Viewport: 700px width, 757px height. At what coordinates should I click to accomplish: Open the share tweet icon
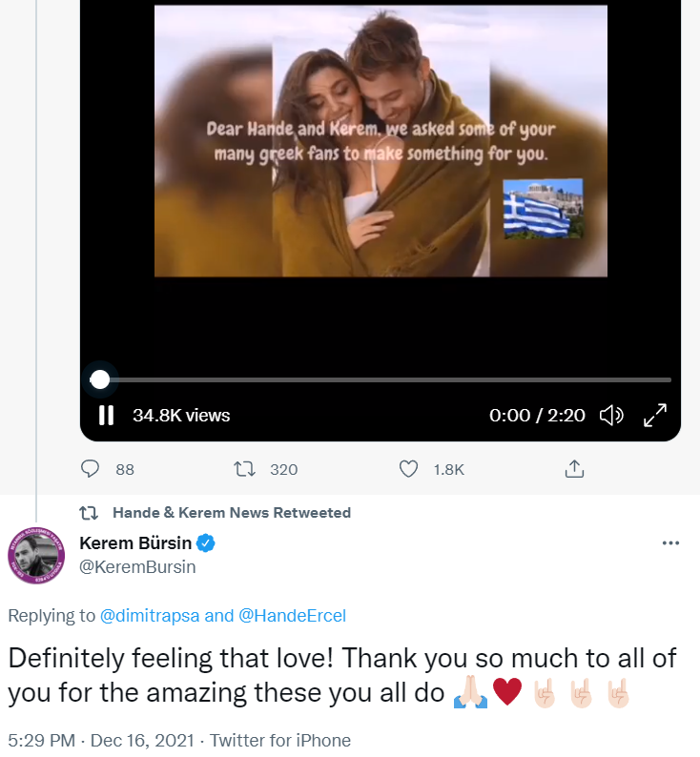[x=574, y=469]
